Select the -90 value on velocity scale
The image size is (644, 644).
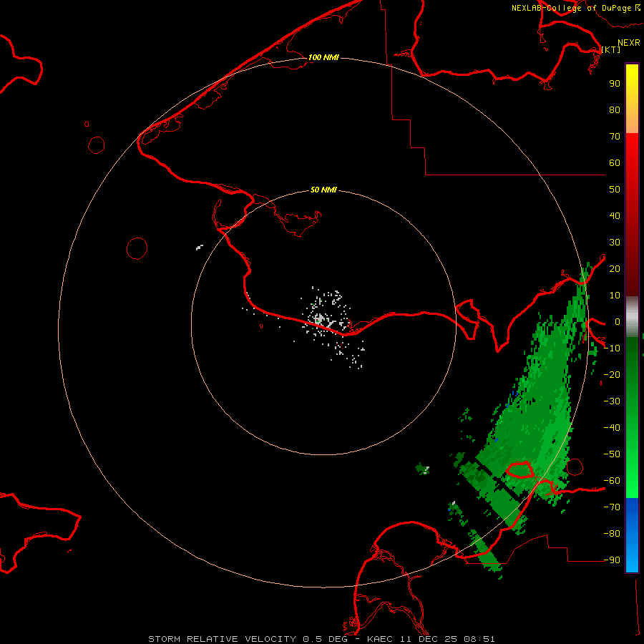click(x=612, y=560)
